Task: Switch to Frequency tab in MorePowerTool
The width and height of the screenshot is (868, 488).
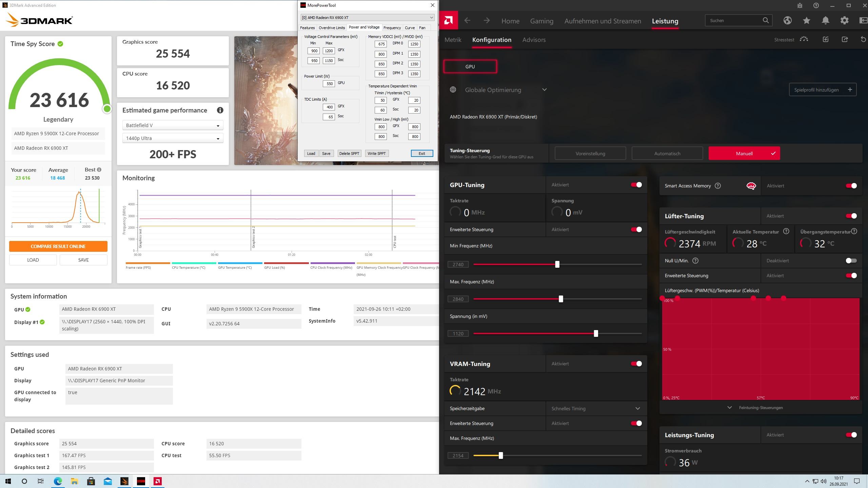Action: coord(392,28)
